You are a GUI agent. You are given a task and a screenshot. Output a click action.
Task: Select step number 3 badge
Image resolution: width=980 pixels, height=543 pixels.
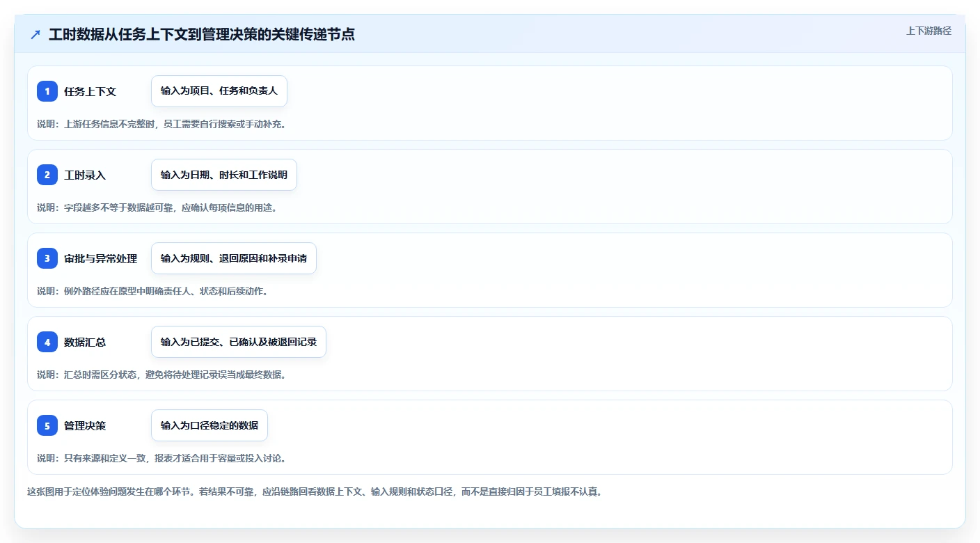click(x=47, y=258)
